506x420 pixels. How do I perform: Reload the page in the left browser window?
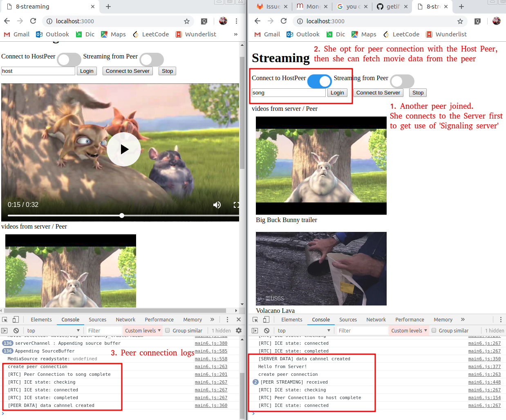pos(33,21)
